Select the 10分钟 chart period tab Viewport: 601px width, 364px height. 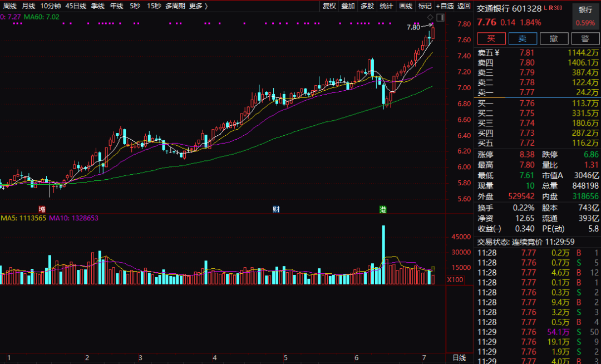pyautogui.click(x=51, y=6)
